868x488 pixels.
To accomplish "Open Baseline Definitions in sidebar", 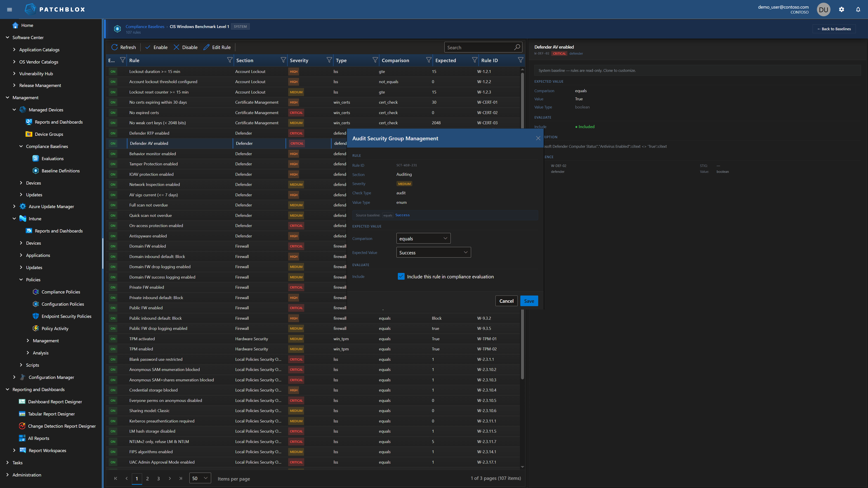I will [60, 171].
